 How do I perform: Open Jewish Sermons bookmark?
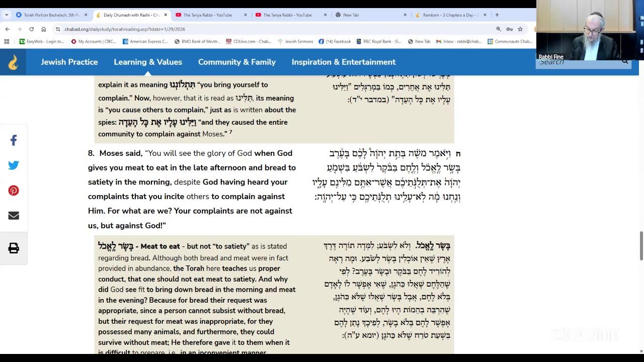(x=295, y=41)
